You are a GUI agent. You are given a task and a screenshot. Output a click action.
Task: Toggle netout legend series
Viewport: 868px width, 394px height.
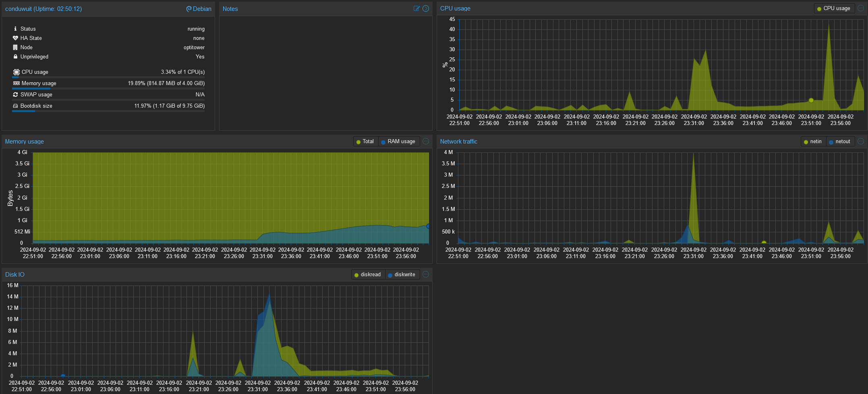pos(840,142)
